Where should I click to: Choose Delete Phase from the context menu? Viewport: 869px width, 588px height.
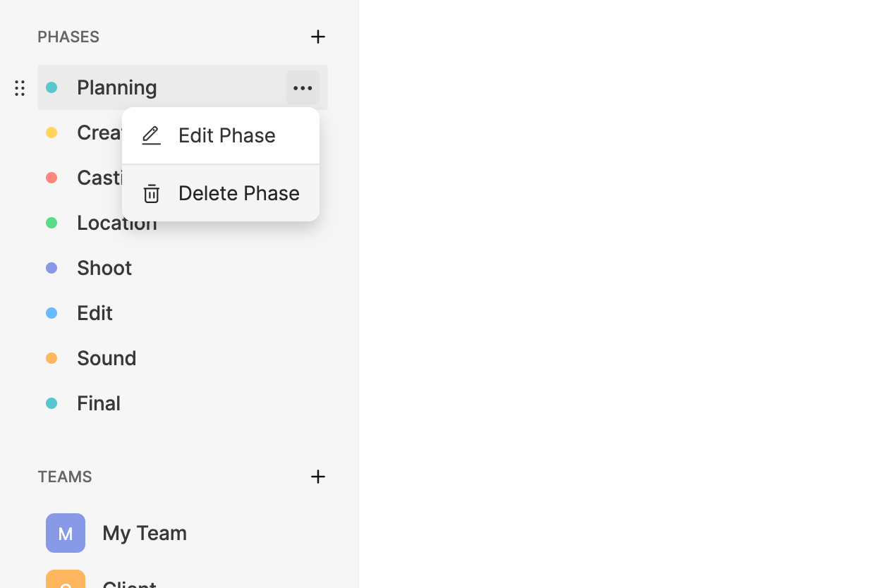point(238,193)
